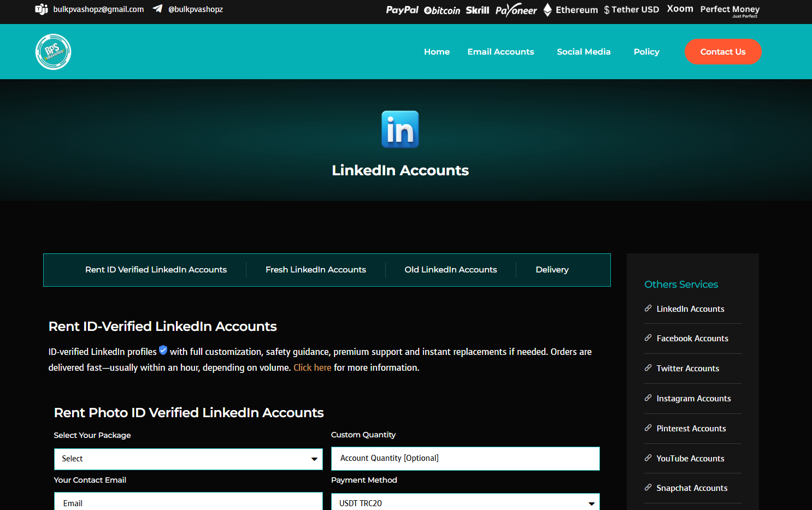This screenshot has height=510, width=812.
Task: Switch to Rent ID Verified LinkedIn Accounts tab
Action: pyautogui.click(x=156, y=270)
